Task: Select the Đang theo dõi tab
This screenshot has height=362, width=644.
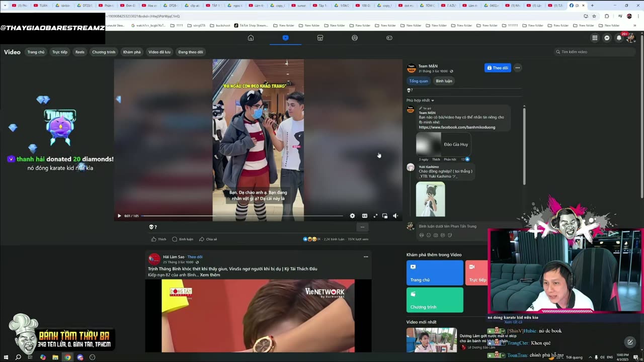Action: point(191,52)
